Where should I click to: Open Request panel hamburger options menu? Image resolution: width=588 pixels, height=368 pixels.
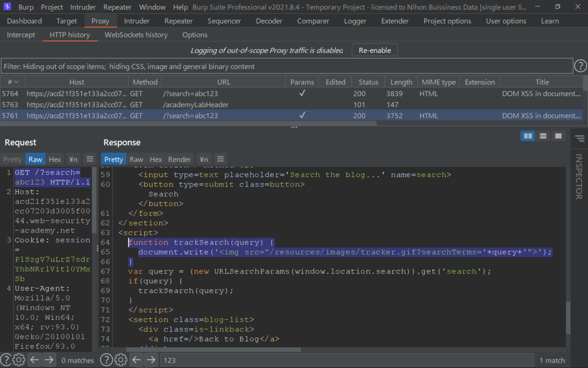(89, 159)
